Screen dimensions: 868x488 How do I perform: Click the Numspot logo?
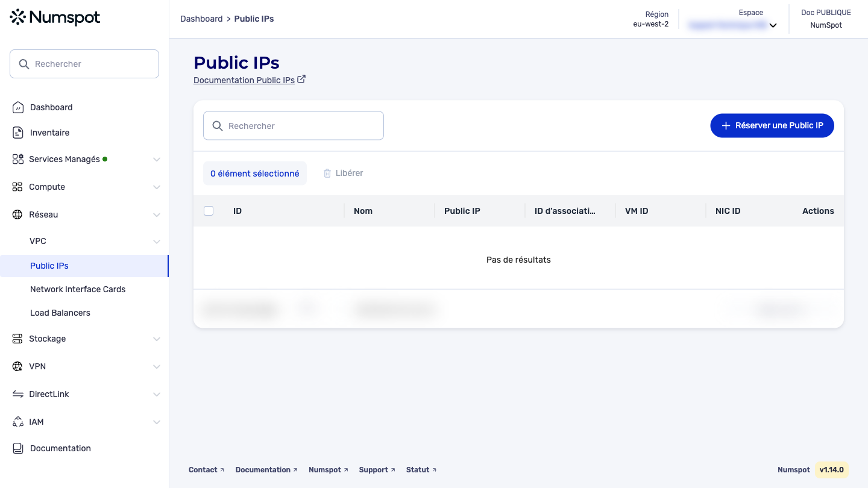click(x=55, y=17)
